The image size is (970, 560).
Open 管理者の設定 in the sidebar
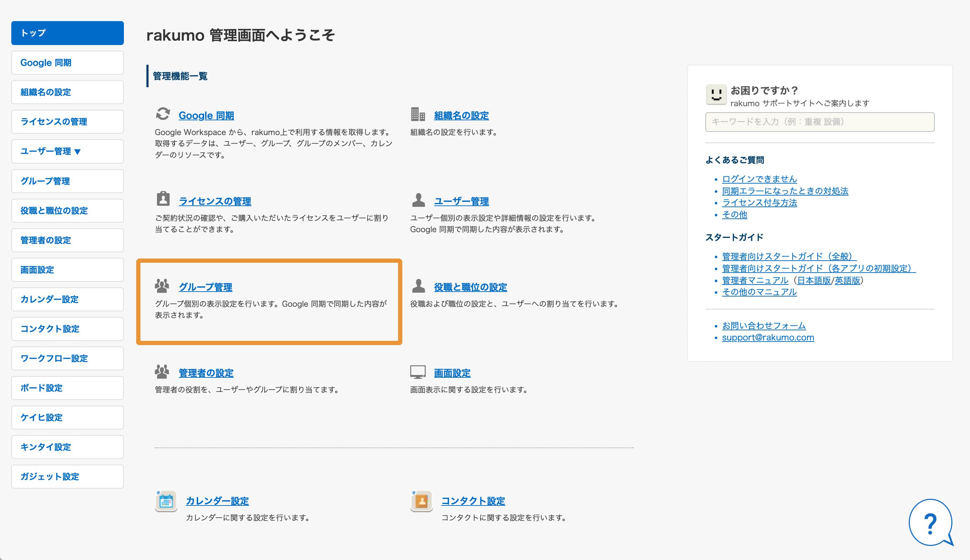point(67,240)
